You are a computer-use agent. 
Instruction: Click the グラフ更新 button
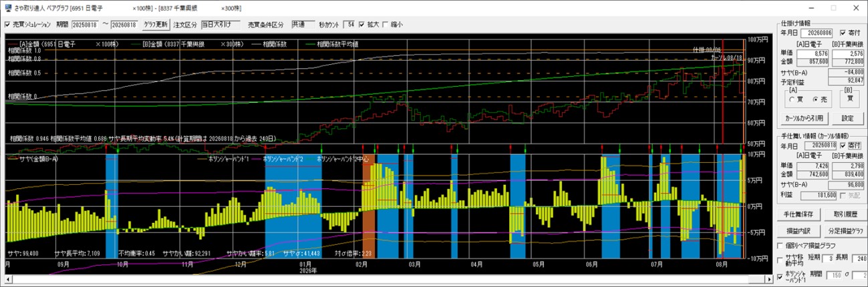(x=156, y=25)
